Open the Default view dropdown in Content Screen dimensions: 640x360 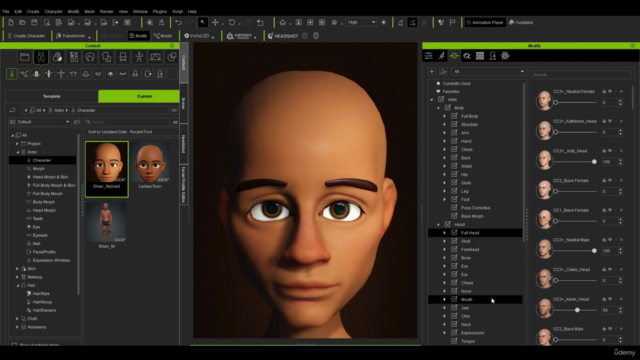[40, 122]
